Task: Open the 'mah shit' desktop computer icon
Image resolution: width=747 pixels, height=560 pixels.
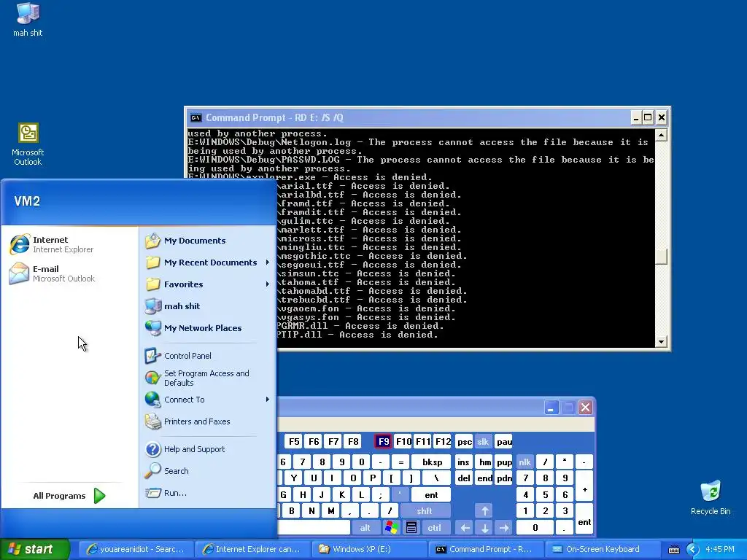Action: [x=28, y=19]
